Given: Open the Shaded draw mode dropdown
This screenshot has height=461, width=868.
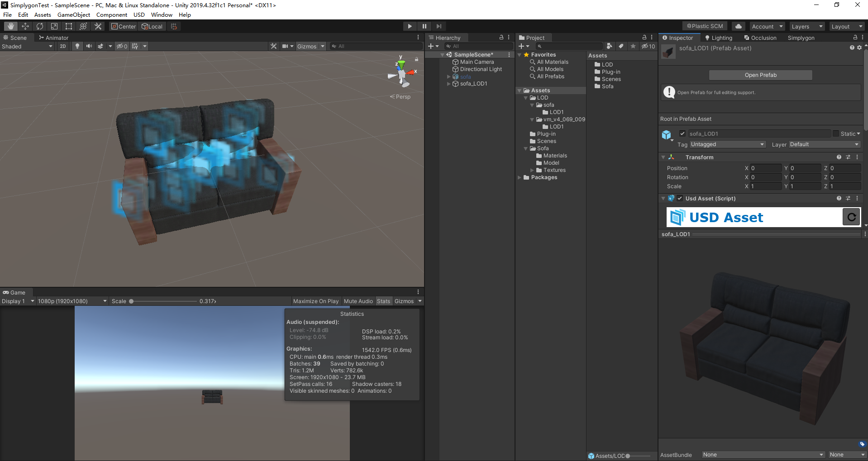Looking at the screenshot, I should coord(27,46).
